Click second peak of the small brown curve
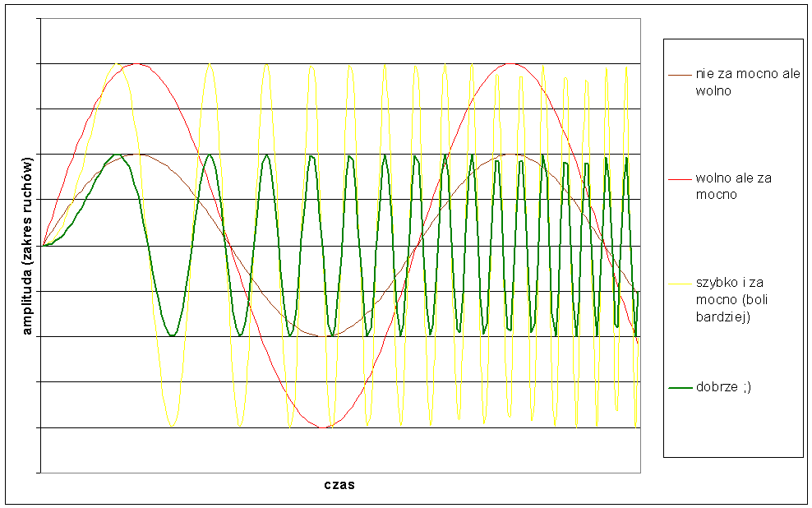The width and height of the screenshot is (812, 508). [511, 155]
